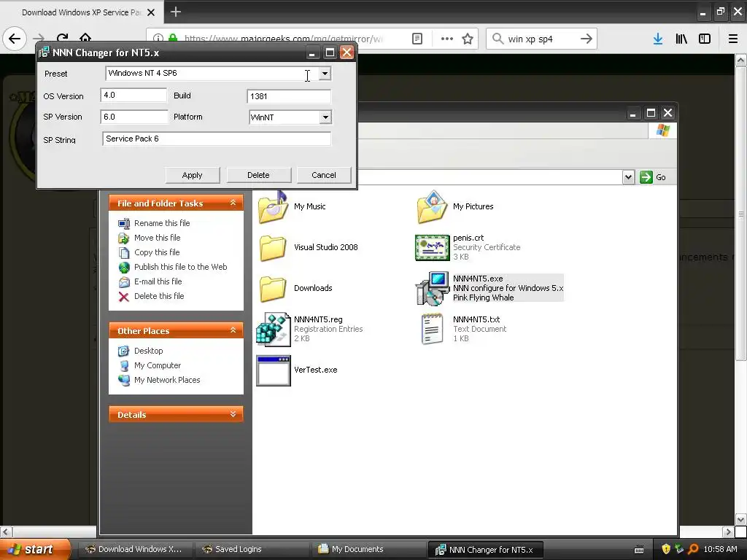Click the magnifier tray icon

click(x=694, y=549)
